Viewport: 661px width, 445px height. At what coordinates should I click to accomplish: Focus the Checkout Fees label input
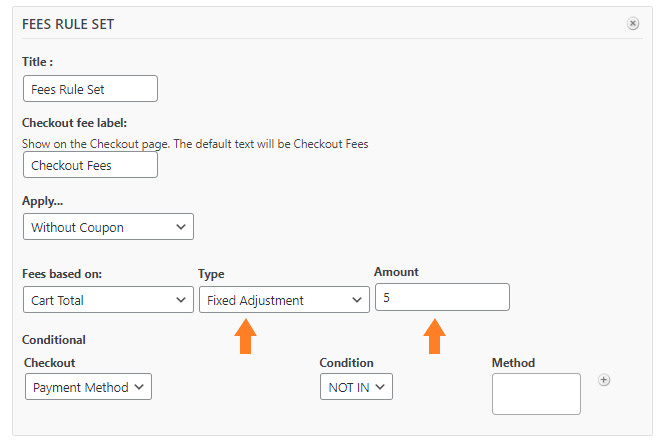click(x=90, y=165)
